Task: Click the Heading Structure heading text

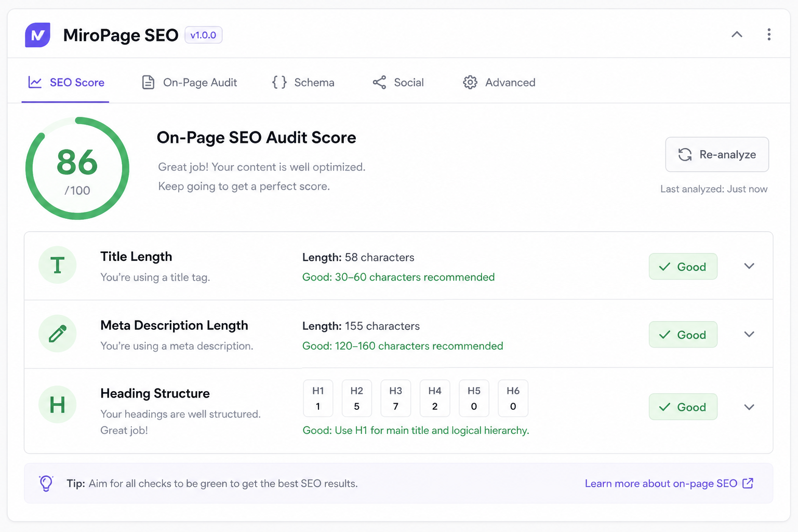Action: click(155, 393)
